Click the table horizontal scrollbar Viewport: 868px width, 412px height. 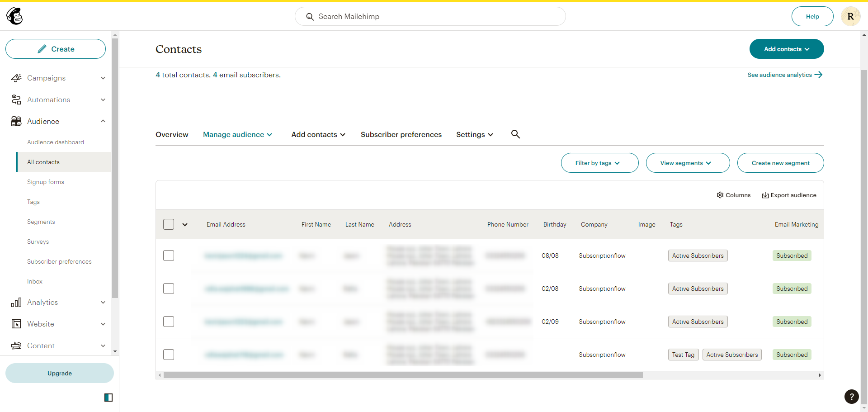click(x=403, y=375)
